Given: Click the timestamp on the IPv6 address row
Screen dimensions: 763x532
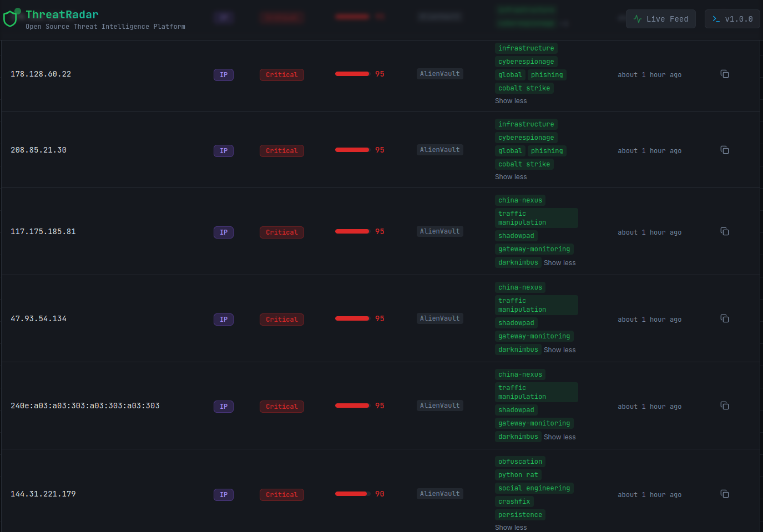Looking at the screenshot, I should point(649,406).
